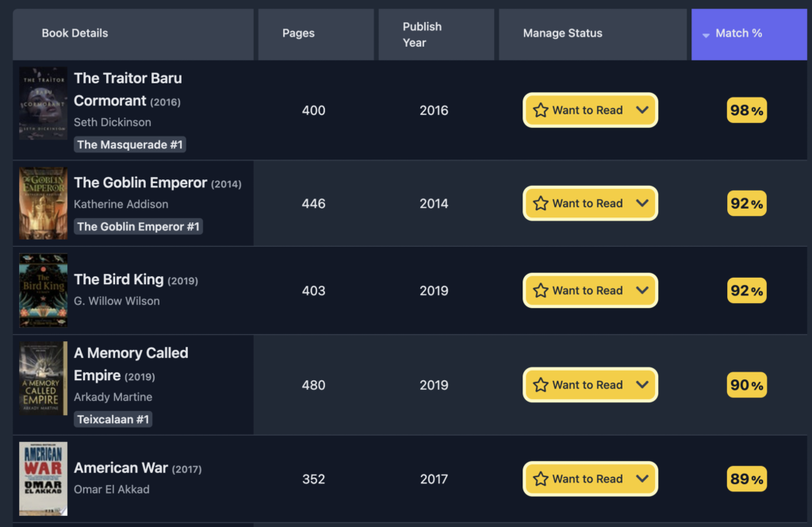
Task: Open The Goblin Emperor #1 series tag
Action: (138, 226)
